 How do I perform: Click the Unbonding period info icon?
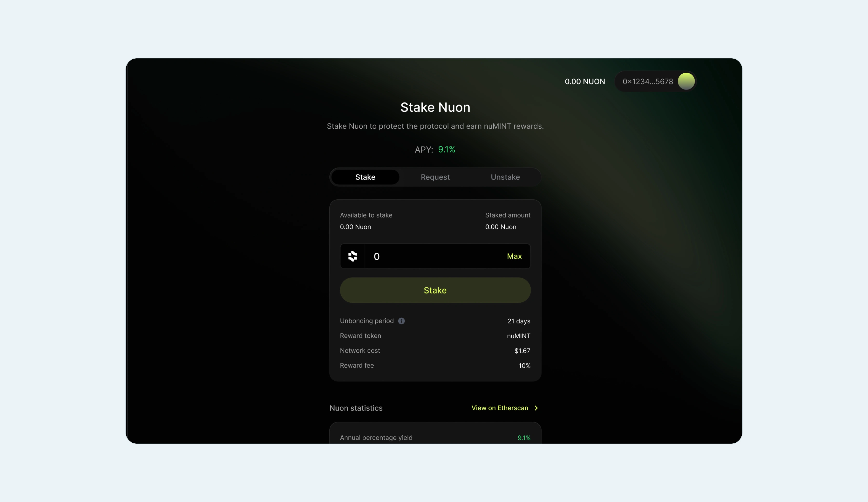pos(401,321)
